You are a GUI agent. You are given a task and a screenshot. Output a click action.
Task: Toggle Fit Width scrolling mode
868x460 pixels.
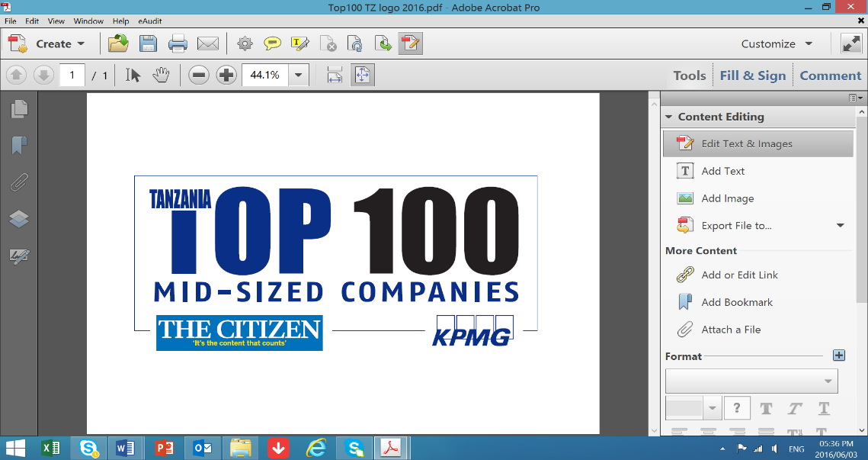click(x=335, y=75)
